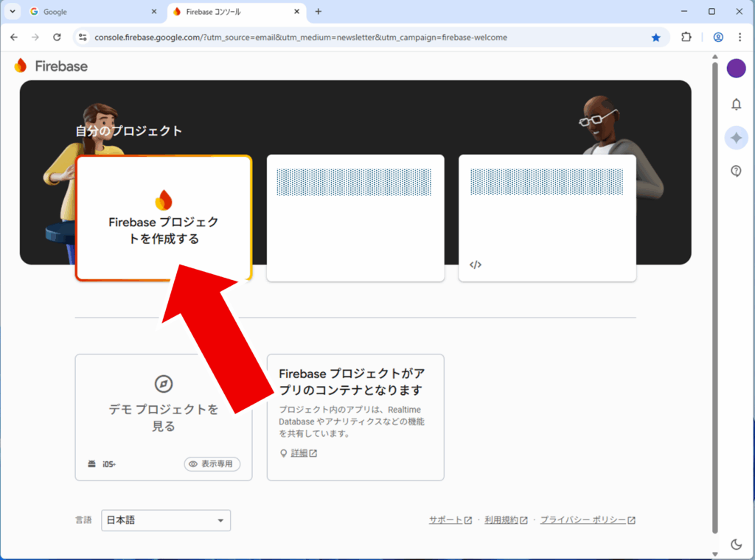Click the scrollbar up arrow
The width and height of the screenshot is (755, 560).
click(x=715, y=57)
